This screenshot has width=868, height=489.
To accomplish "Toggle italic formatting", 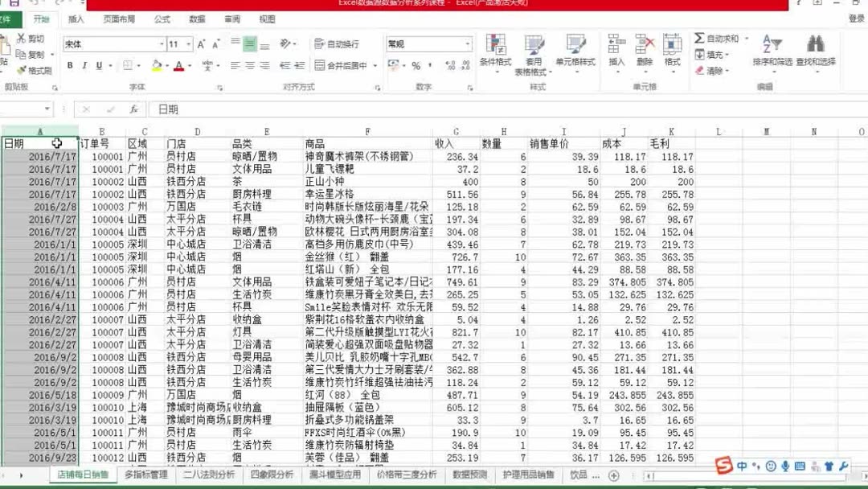I will (84, 64).
